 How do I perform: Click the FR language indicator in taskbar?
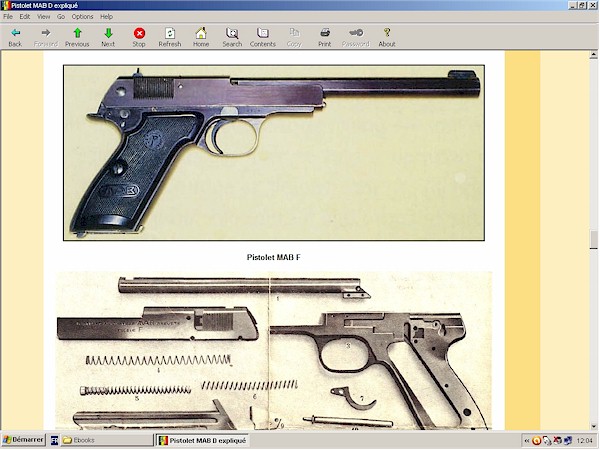pyautogui.click(x=54, y=440)
